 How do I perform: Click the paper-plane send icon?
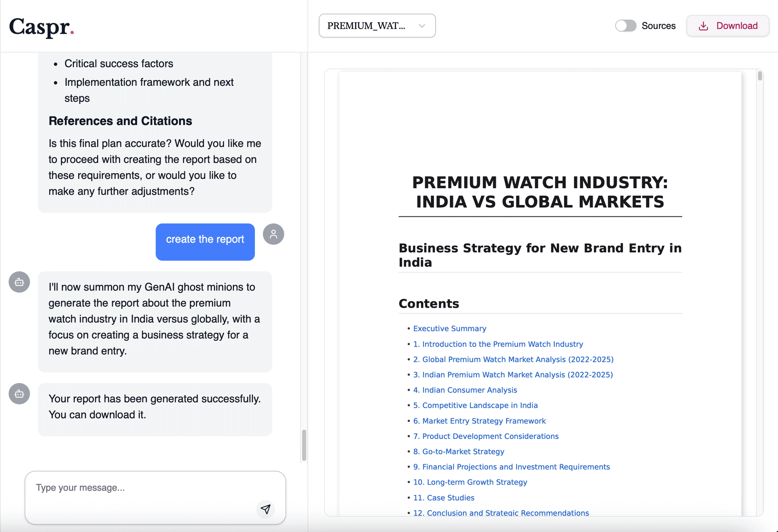click(x=265, y=509)
